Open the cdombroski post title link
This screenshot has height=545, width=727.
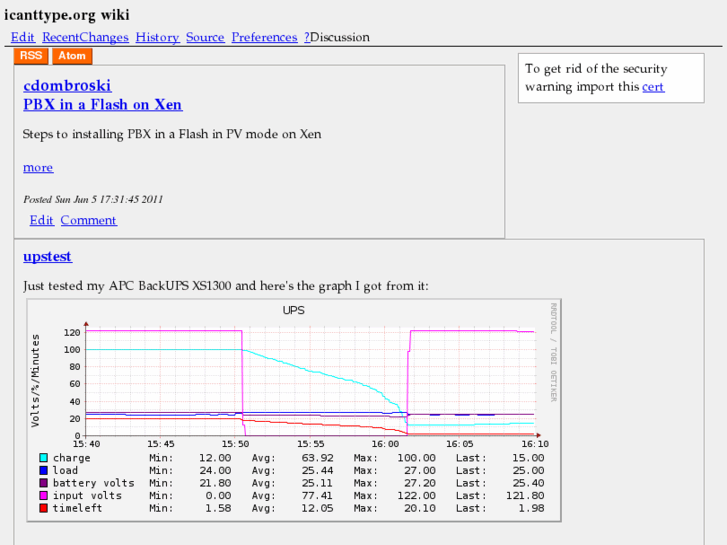67,85
